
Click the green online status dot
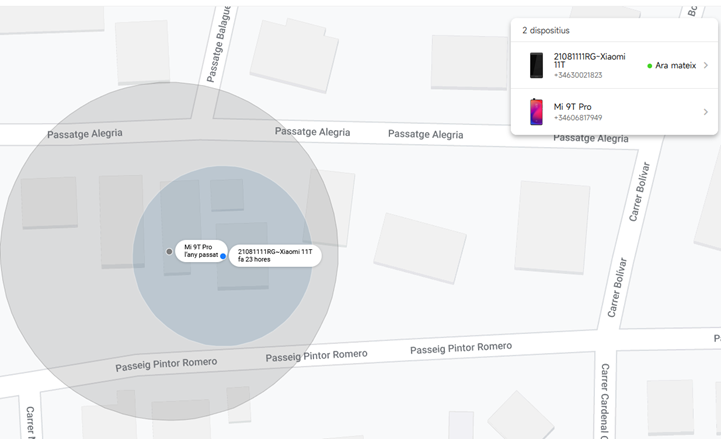650,66
